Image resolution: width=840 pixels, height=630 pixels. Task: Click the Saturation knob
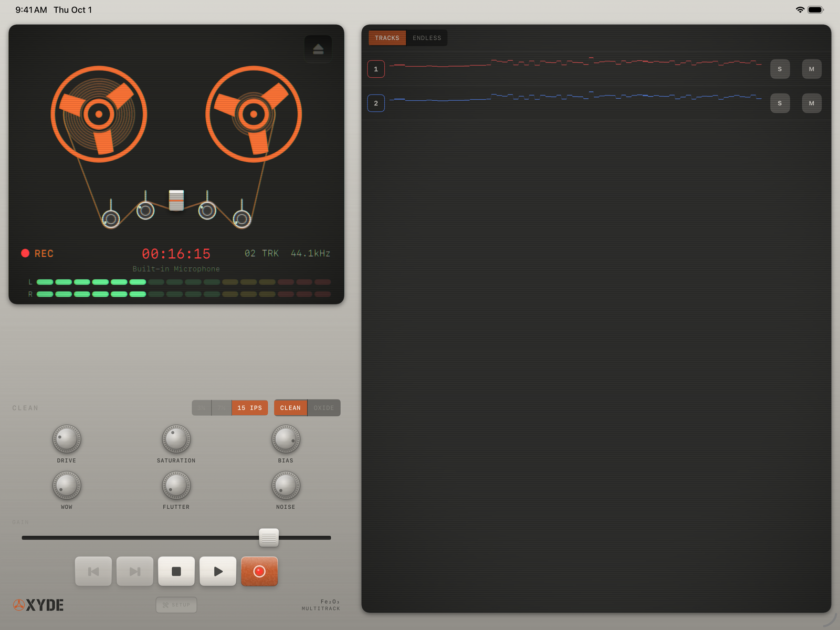point(176,439)
